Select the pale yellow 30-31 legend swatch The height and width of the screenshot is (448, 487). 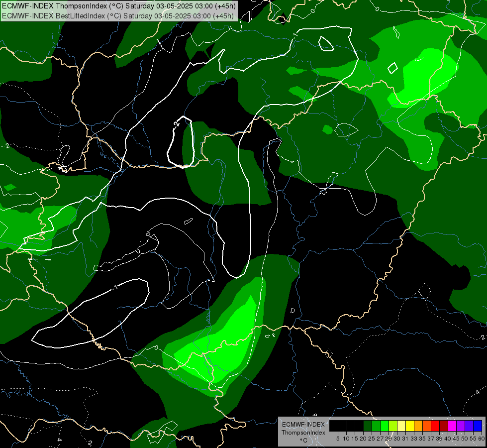[401, 426]
